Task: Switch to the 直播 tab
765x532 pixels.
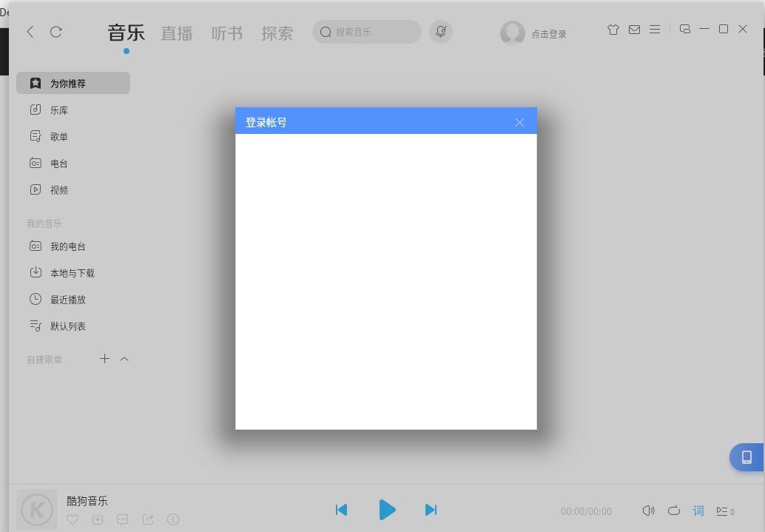Action: (177, 33)
